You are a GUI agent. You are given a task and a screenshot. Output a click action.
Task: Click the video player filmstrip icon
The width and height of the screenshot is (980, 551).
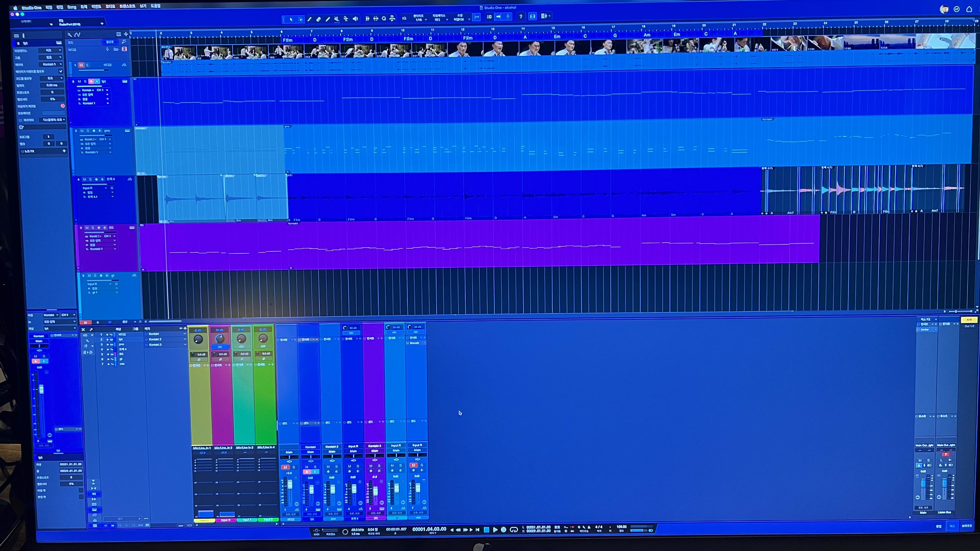[x=533, y=16]
